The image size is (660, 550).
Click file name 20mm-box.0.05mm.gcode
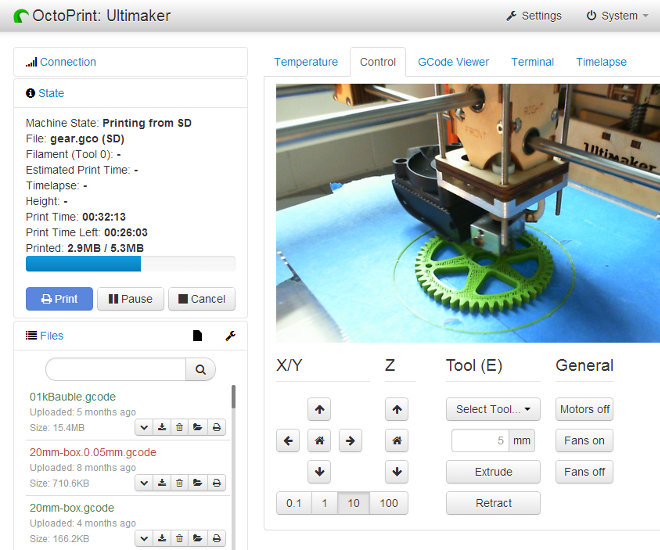coord(93,452)
